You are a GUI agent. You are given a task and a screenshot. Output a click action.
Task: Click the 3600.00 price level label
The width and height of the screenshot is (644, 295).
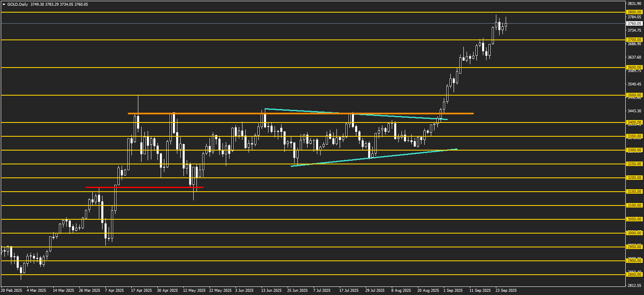pos(635,68)
